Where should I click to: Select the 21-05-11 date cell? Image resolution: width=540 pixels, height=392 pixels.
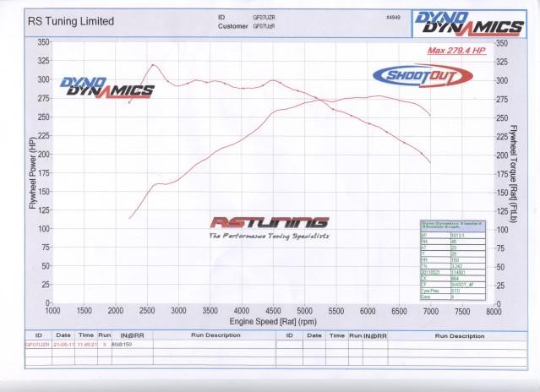pos(63,344)
